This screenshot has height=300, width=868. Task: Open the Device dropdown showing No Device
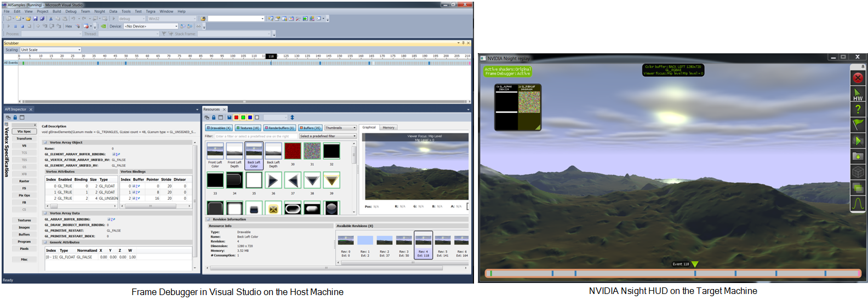(151, 26)
